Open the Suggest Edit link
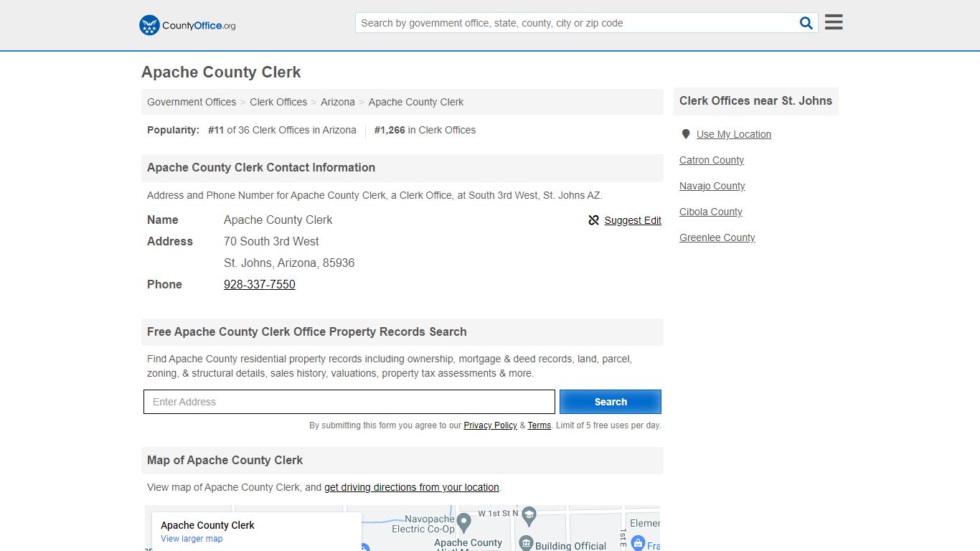This screenshot has height=551, width=980. pos(633,220)
